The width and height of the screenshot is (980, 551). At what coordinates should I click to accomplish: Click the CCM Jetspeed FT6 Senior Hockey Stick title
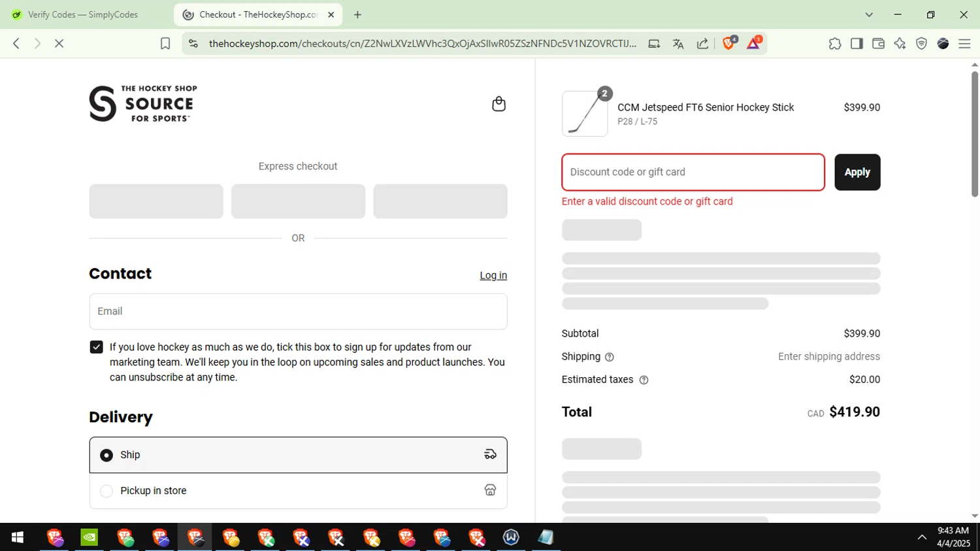(706, 107)
